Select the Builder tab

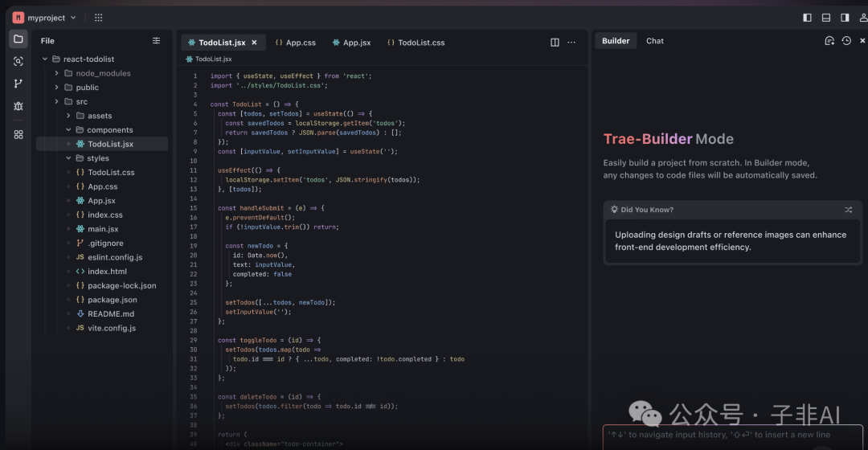616,41
